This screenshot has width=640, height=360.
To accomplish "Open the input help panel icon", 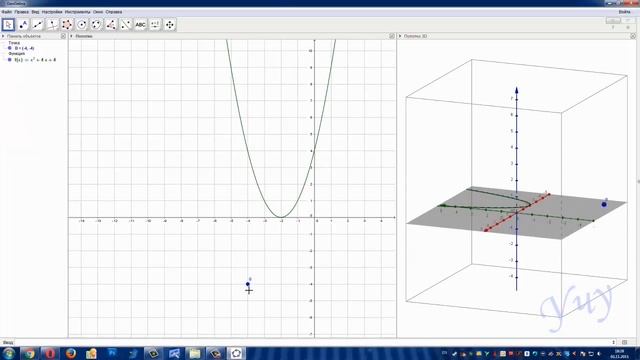I will (x=624, y=342).
